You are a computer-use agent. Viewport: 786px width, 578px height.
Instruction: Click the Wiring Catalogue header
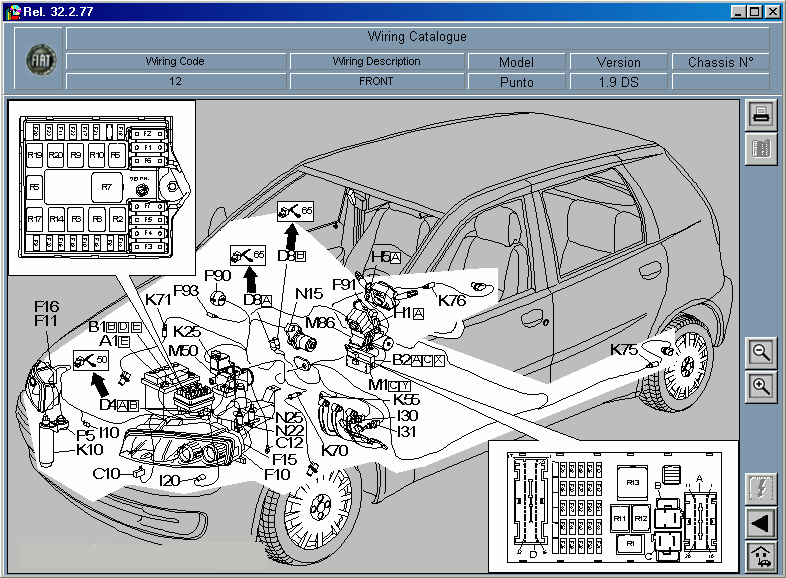(417, 37)
